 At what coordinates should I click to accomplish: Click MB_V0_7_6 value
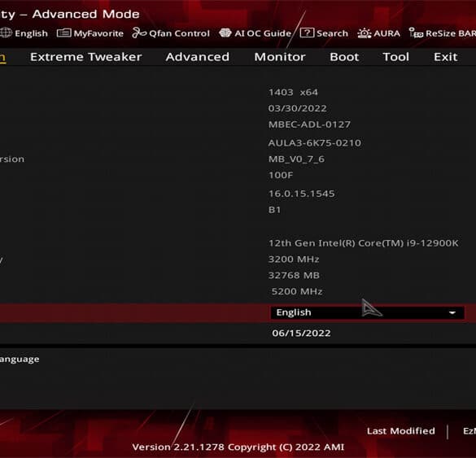click(x=296, y=159)
